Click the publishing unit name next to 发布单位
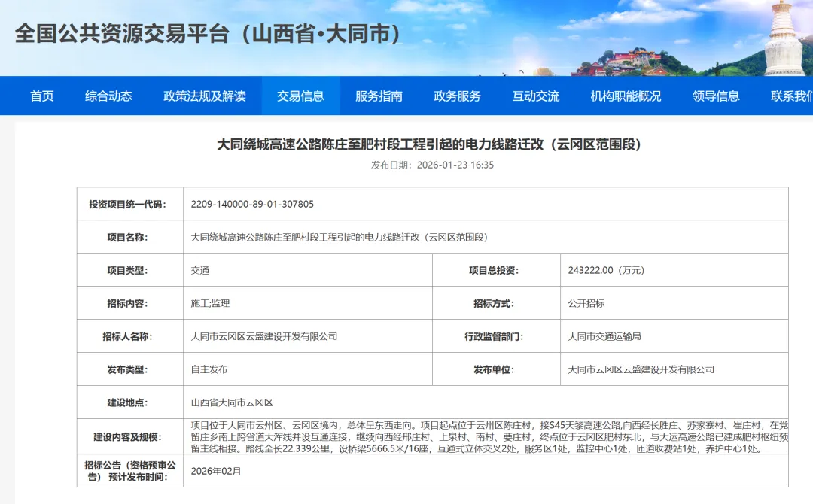The width and height of the screenshot is (813, 504). point(641,370)
